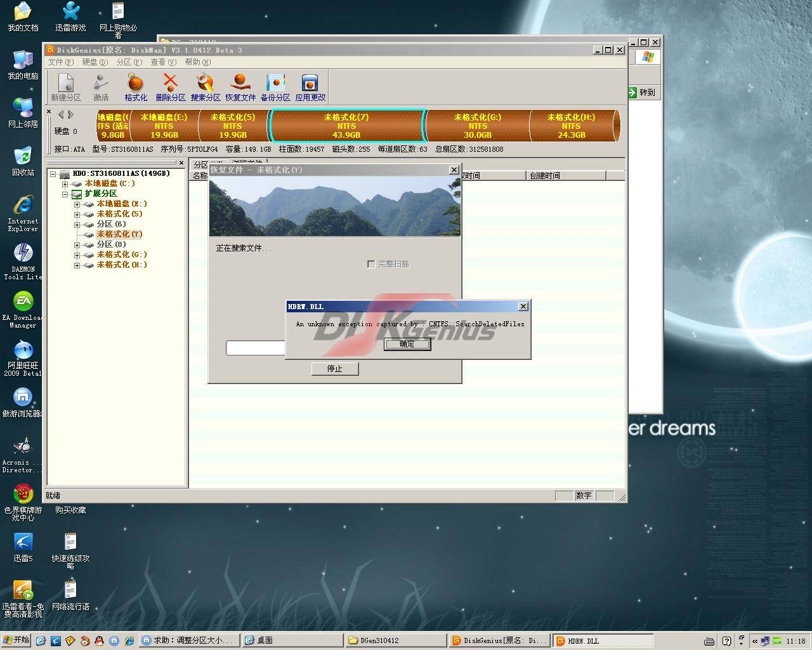
Task: Collapse the 扩展分区 tree node
Action: 65,194
